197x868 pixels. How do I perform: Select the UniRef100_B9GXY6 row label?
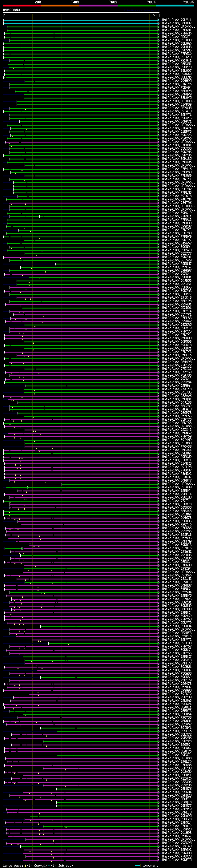point(177,118)
